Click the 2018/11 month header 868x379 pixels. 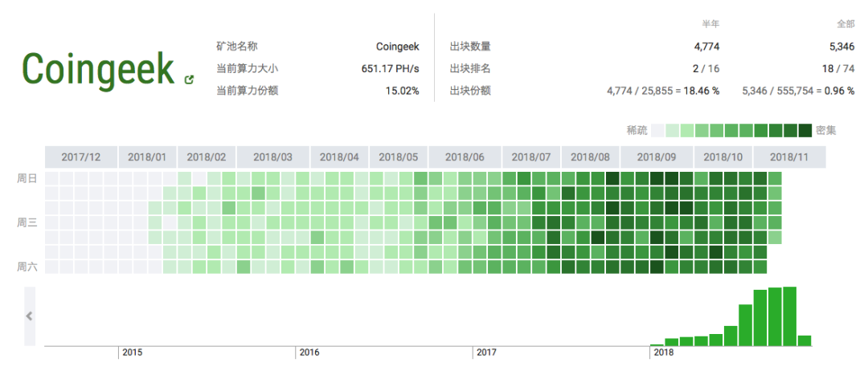[x=789, y=157]
